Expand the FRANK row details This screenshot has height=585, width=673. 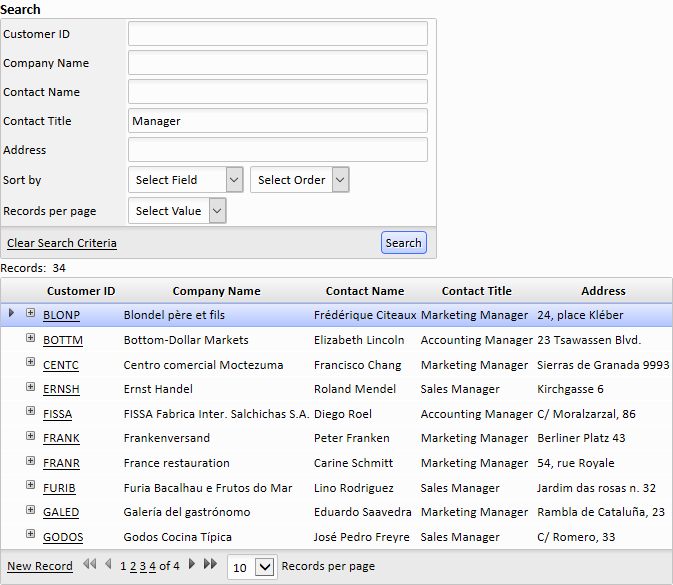coord(30,436)
